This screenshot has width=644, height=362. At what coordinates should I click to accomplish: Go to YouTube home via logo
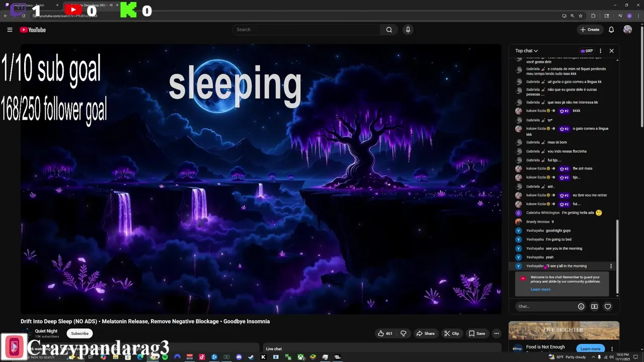[33, 30]
